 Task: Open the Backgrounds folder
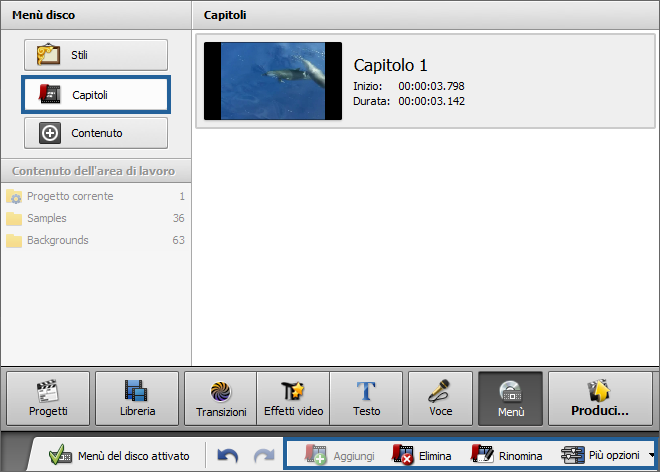coord(96,240)
